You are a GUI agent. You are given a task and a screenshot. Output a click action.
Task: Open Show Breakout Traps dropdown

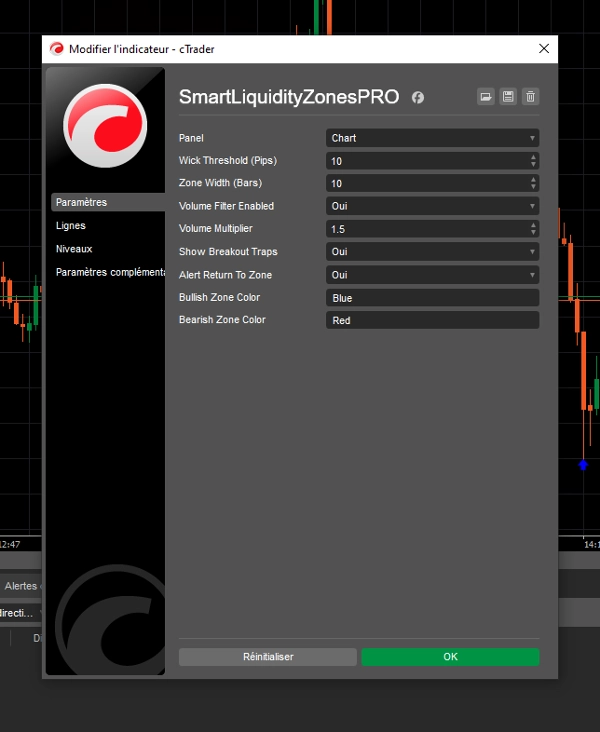click(432, 252)
